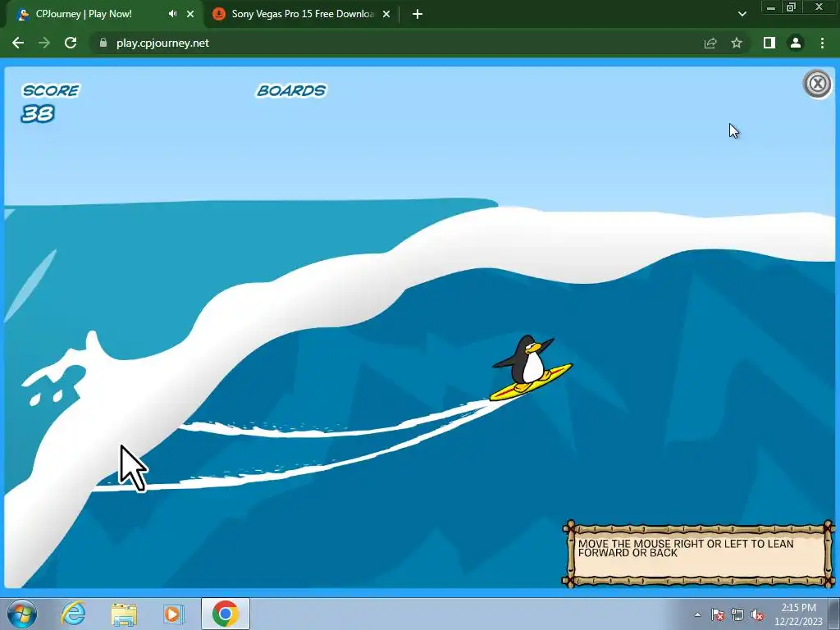Click the network status tray icon
Viewport: 840px width, 630px height.
[737, 614]
